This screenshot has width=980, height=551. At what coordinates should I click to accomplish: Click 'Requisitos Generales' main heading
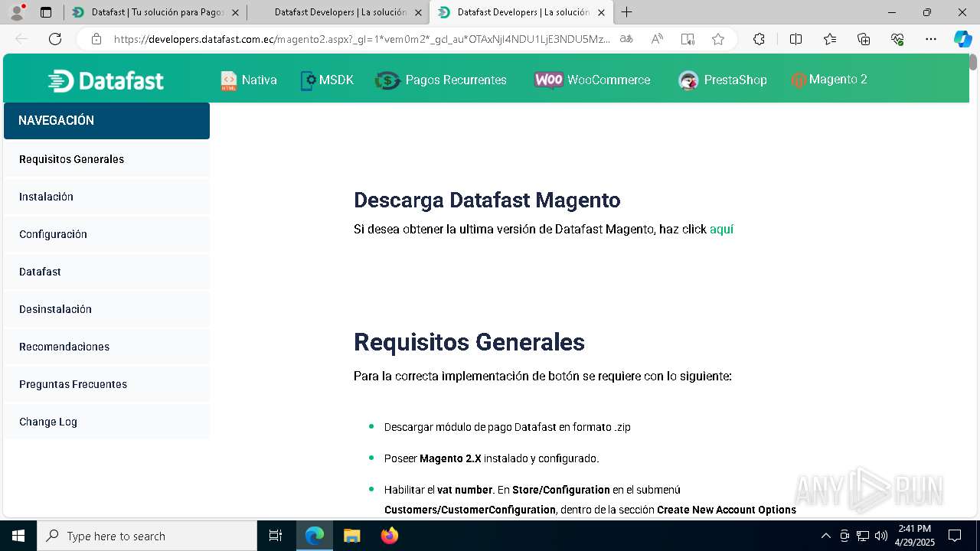[x=469, y=341]
